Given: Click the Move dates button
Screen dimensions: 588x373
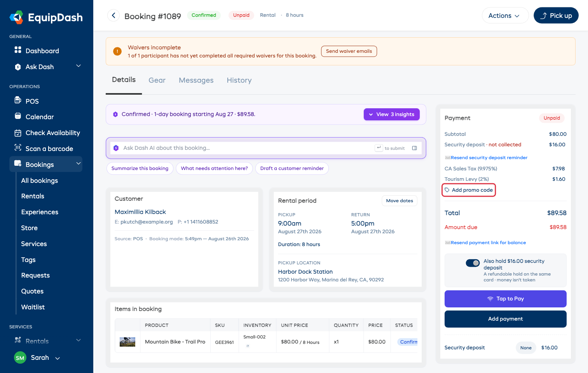Looking at the screenshot, I should [400, 201].
